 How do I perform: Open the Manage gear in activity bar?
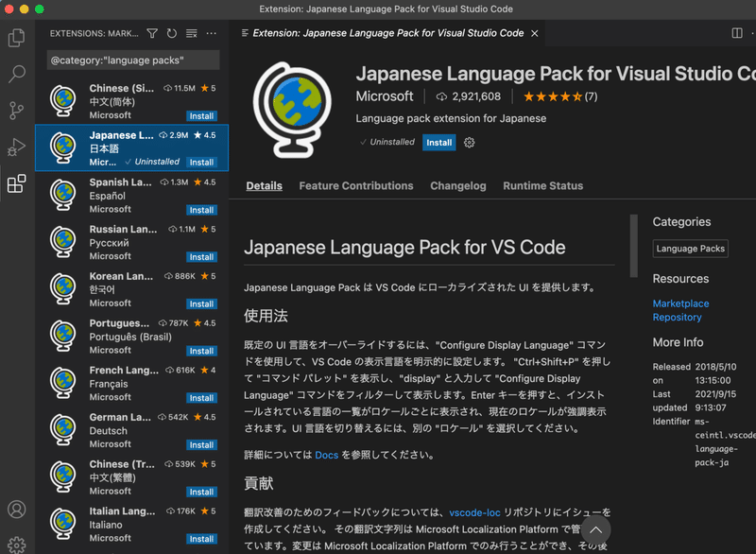[17, 545]
